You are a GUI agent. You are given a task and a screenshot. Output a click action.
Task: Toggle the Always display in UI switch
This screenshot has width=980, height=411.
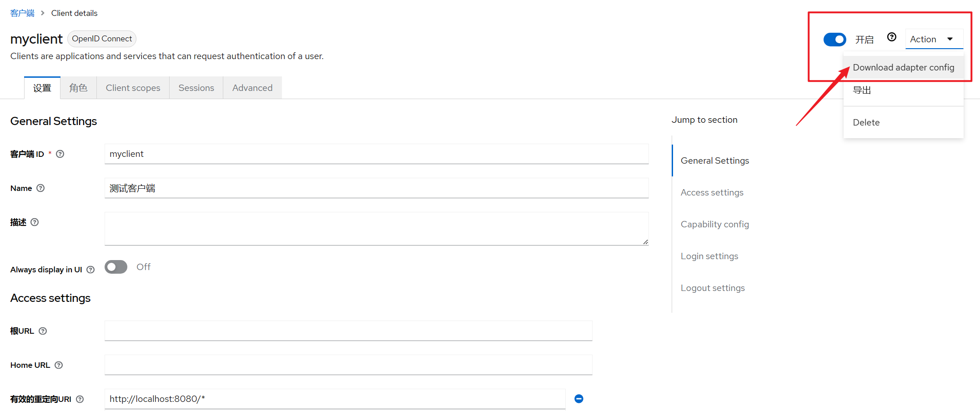[x=116, y=267]
